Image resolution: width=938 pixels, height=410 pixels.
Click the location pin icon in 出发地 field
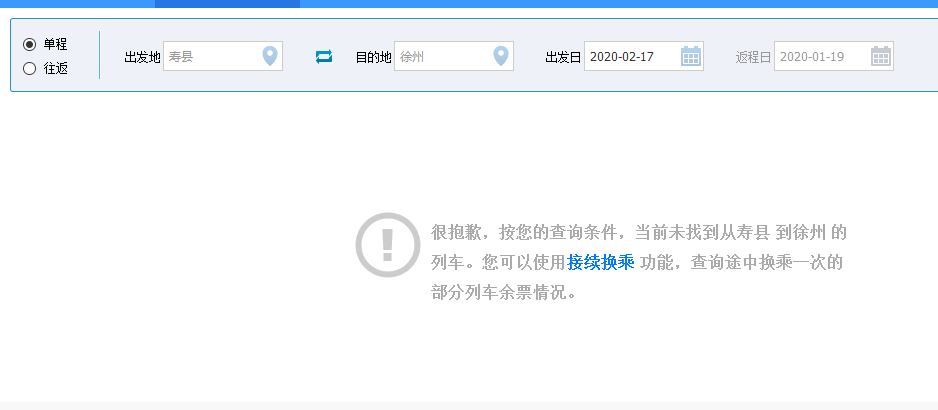[270, 56]
